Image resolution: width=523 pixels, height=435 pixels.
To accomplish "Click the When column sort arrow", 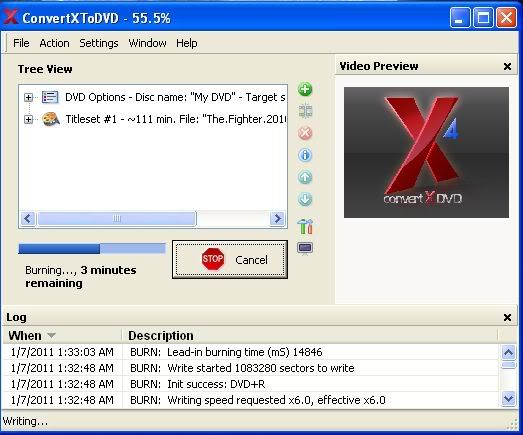I will (51, 335).
